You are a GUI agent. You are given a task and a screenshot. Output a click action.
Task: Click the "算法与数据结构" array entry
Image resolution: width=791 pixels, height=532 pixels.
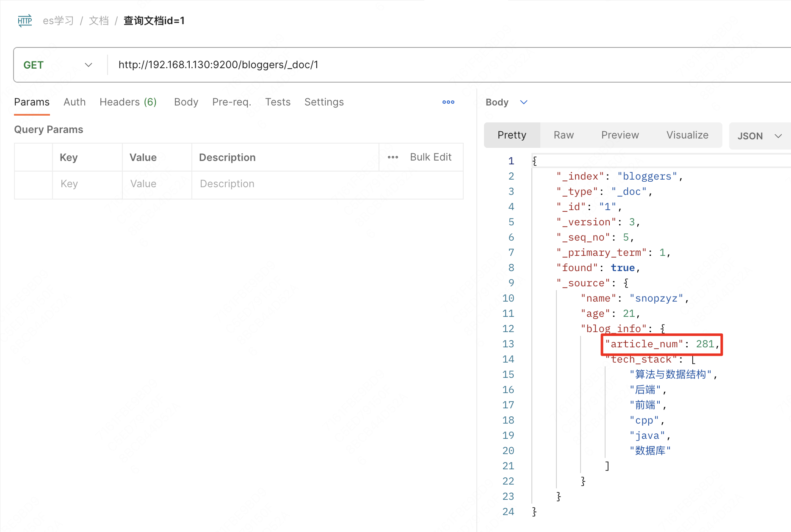pos(673,374)
